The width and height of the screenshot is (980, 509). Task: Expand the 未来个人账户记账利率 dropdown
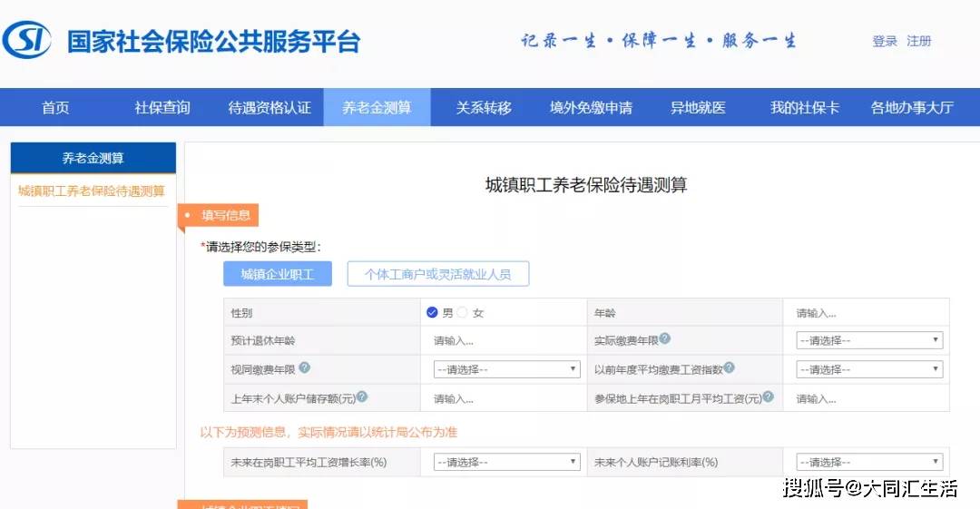(x=869, y=462)
